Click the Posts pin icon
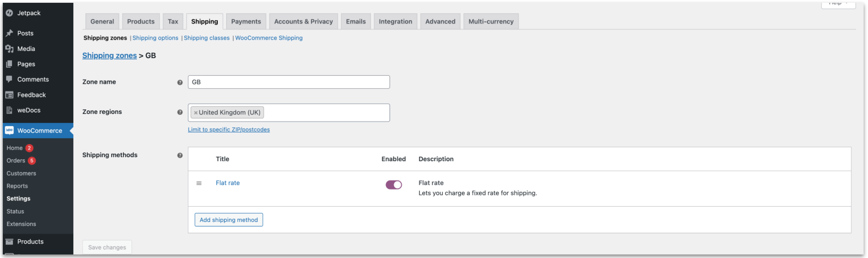The width and height of the screenshot is (868, 258). [x=9, y=33]
